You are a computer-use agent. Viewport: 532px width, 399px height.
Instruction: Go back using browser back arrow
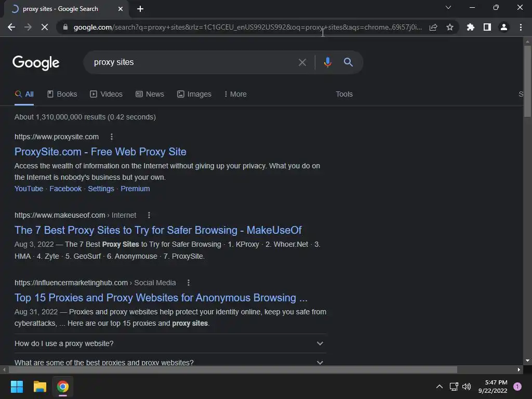pyautogui.click(x=11, y=27)
